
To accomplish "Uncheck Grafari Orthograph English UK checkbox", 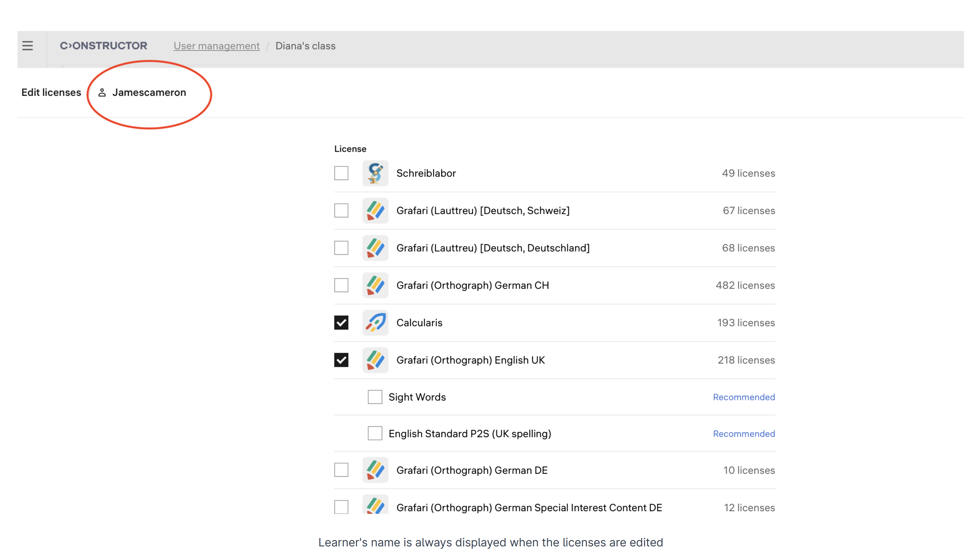I will [x=341, y=360].
